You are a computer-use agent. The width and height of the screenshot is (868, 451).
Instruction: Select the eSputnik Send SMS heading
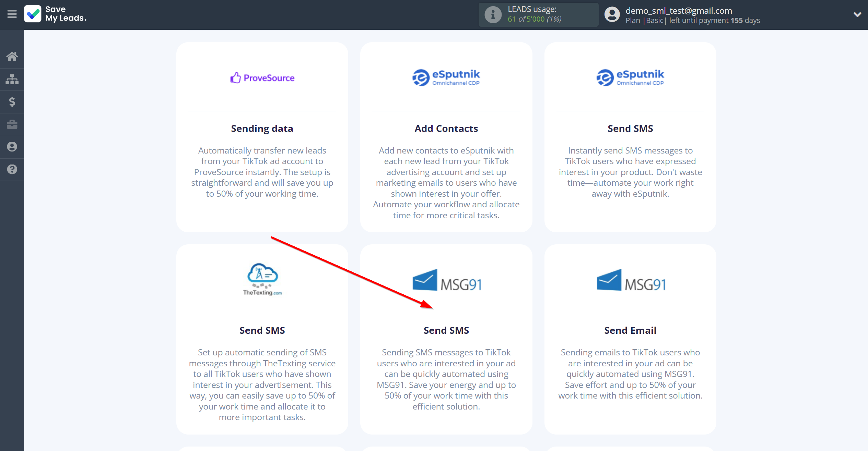tap(630, 129)
